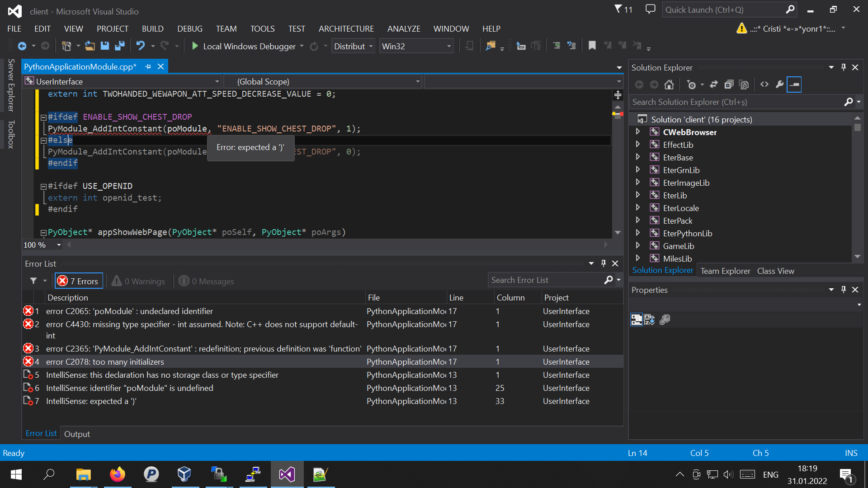Open Distribut configuration dropdown
The width and height of the screenshot is (868, 488).
click(x=354, y=46)
